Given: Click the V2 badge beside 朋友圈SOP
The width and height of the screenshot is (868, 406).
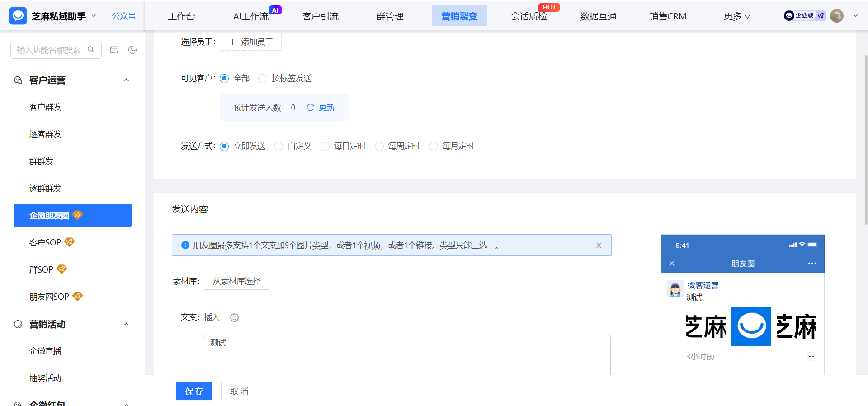Looking at the screenshot, I should point(78,296).
